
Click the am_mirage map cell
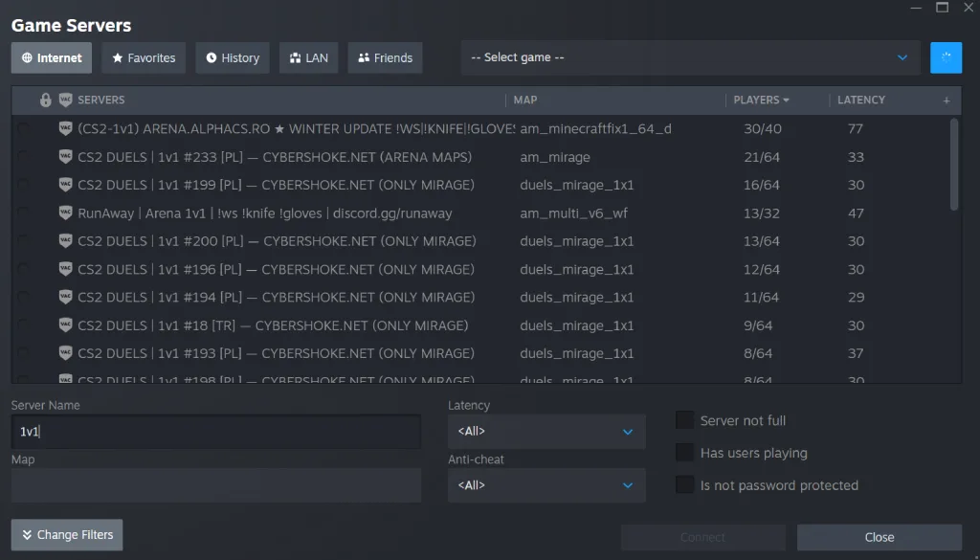tap(555, 157)
